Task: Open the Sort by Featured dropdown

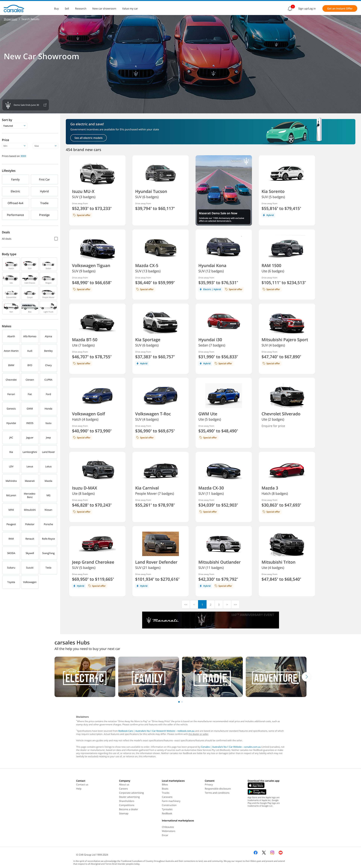Action: point(14,126)
